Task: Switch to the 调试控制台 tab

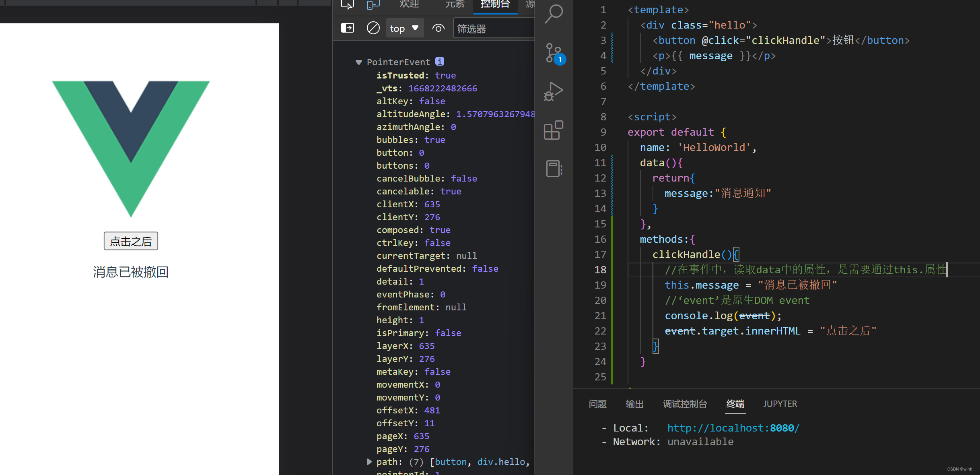Action: tap(684, 404)
